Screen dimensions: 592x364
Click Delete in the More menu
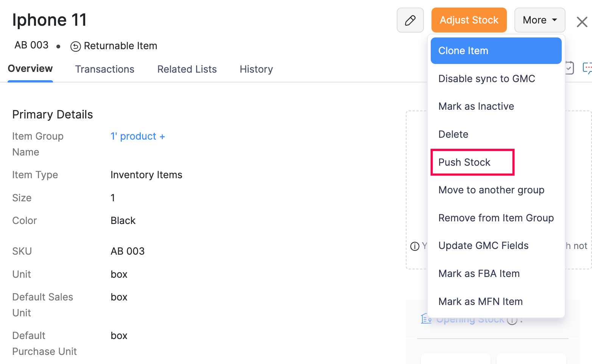453,134
